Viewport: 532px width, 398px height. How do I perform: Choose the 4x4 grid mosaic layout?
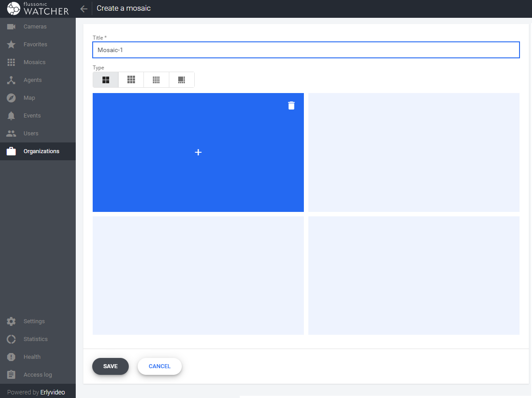[x=156, y=80]
